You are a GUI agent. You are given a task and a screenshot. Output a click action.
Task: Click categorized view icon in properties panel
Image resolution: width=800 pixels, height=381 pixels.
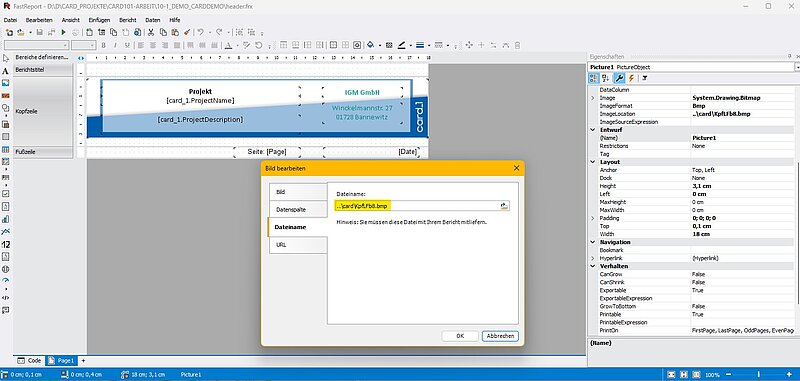point(594,78)
